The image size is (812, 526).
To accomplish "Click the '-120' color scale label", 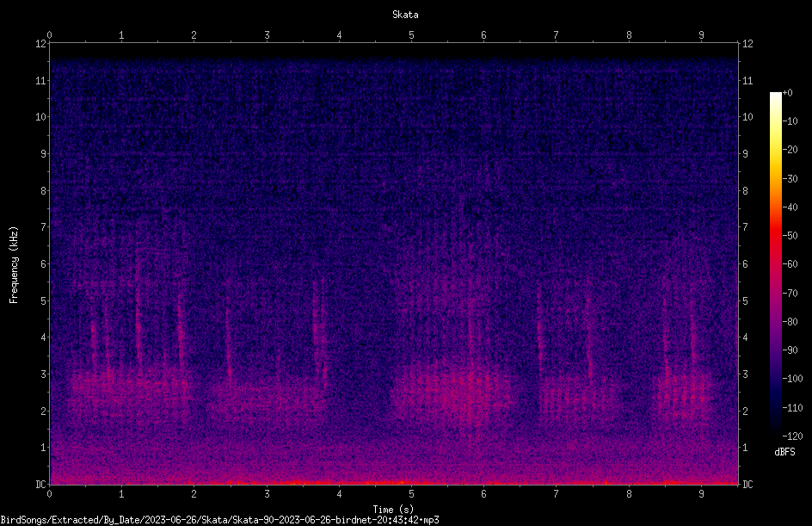I will coord(792,436).
